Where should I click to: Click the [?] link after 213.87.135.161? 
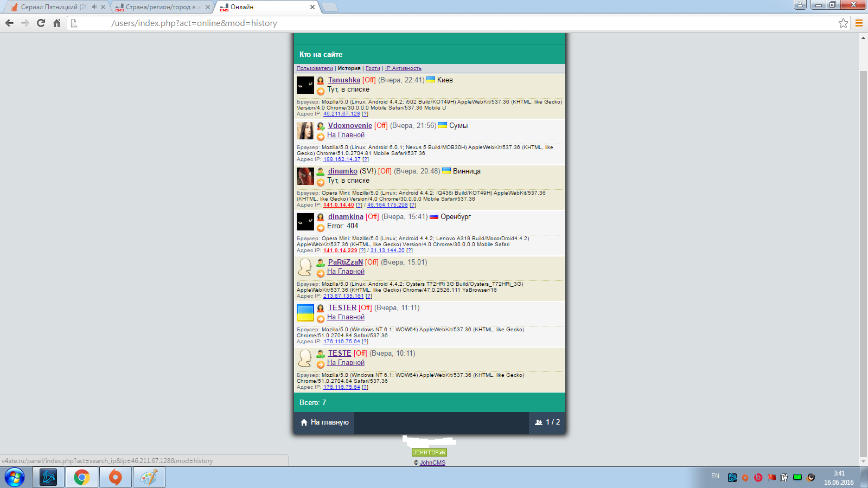pos(369,296)
